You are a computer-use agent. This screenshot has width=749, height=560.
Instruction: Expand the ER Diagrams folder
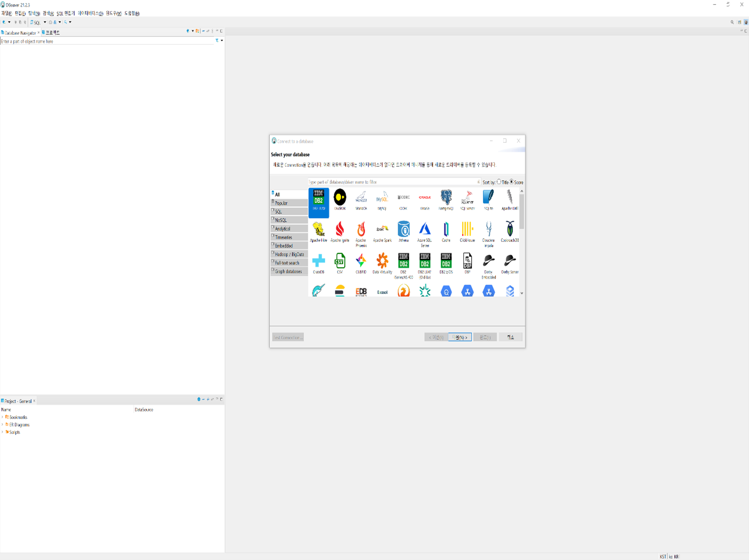3,425
